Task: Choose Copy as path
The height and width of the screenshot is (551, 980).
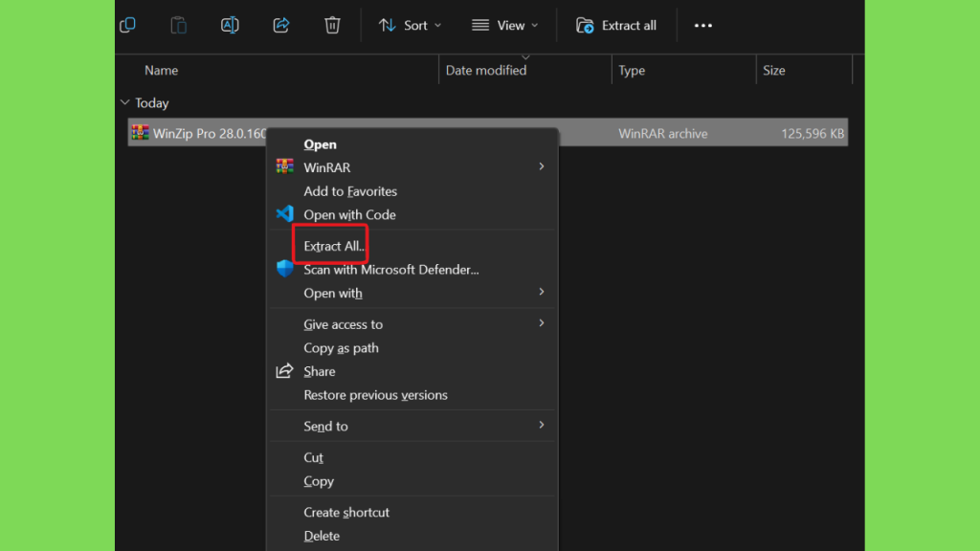Action: coord(342,348)
